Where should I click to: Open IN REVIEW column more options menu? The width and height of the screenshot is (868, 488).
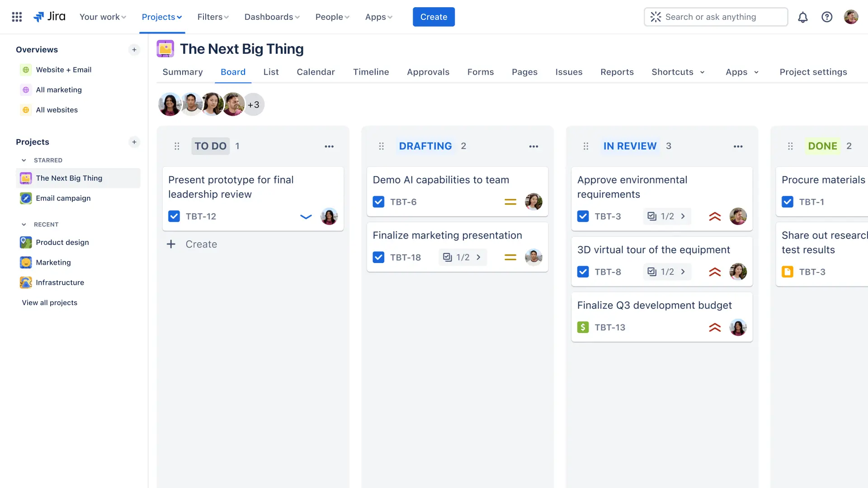tap(738, 146)
